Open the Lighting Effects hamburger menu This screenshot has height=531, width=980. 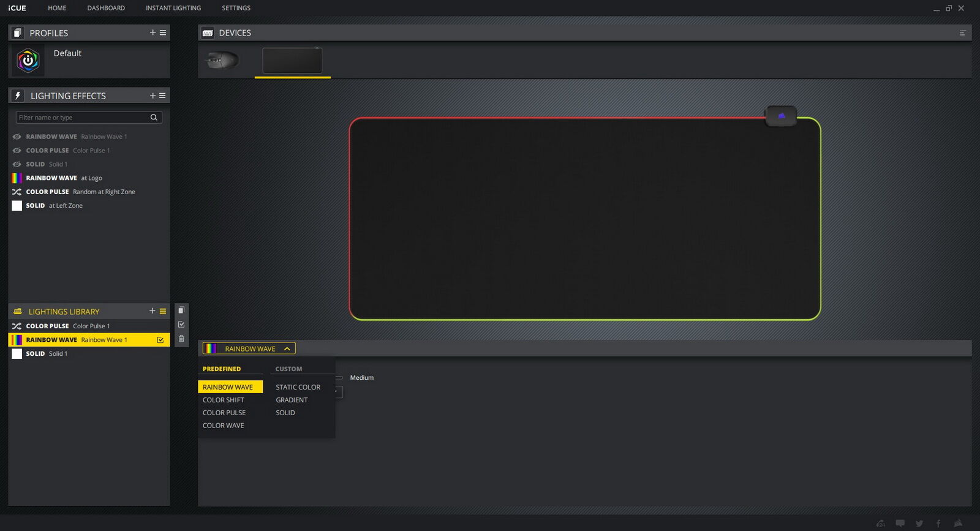pyautogui.click(x=162, y=96)
